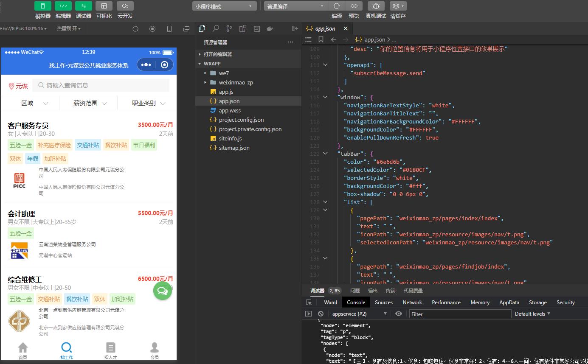This screenshot has width=588, height=364.
Task: Switch to the Network tab
Action: 412,302
